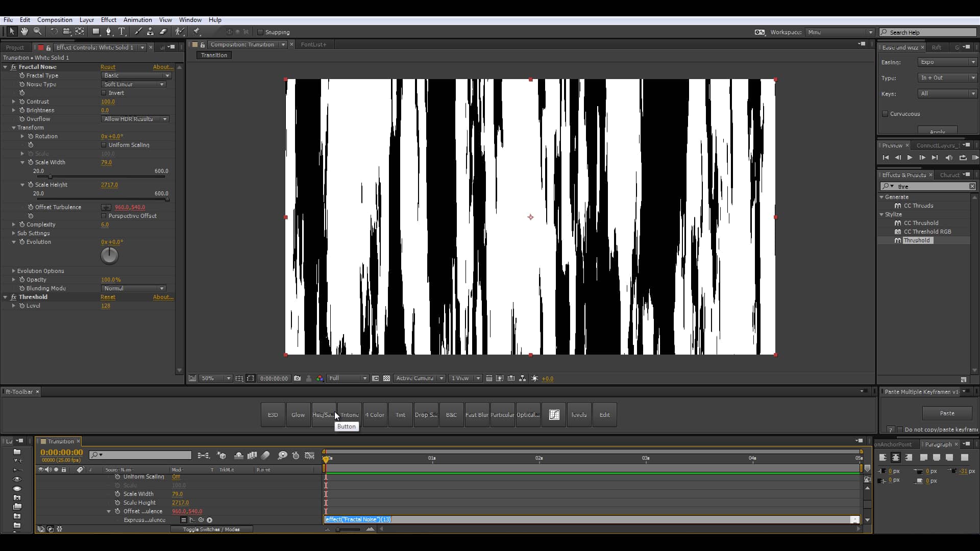Activate the Horizontal Type tool
This screenshot has width=980, height=551.
tap(122, 31)
